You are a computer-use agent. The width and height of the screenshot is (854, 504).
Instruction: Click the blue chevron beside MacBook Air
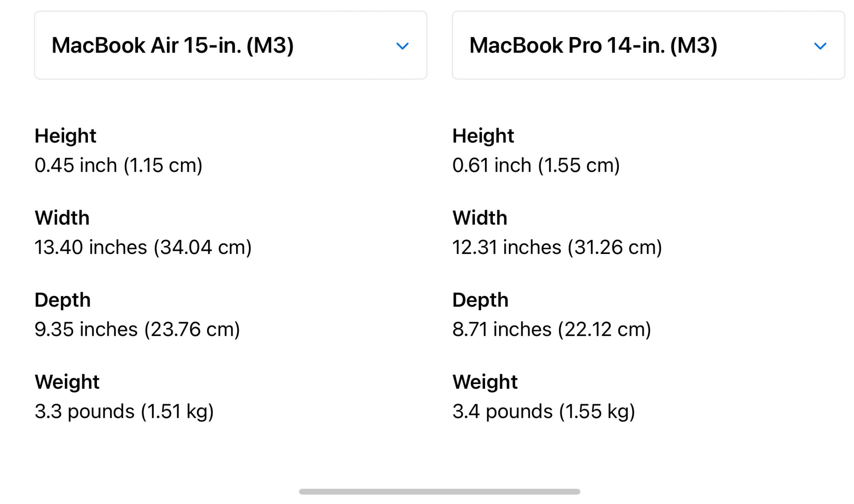coord(402,46)
